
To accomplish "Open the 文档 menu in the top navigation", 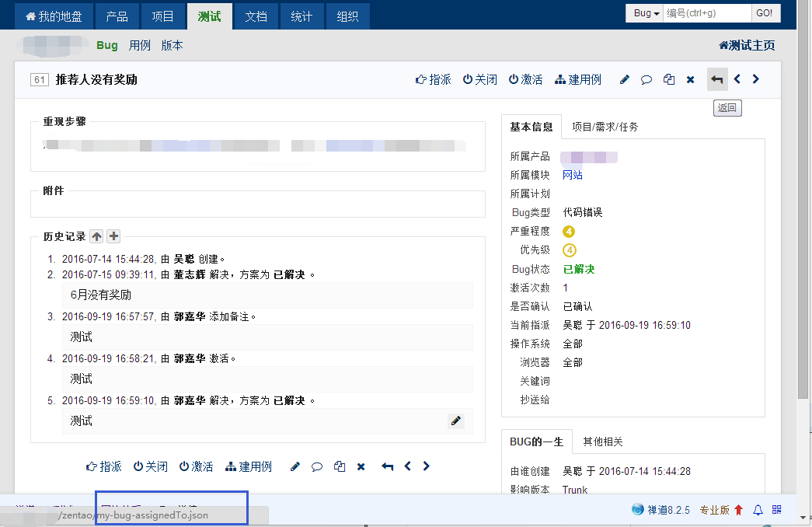I will tap(256, 16).
